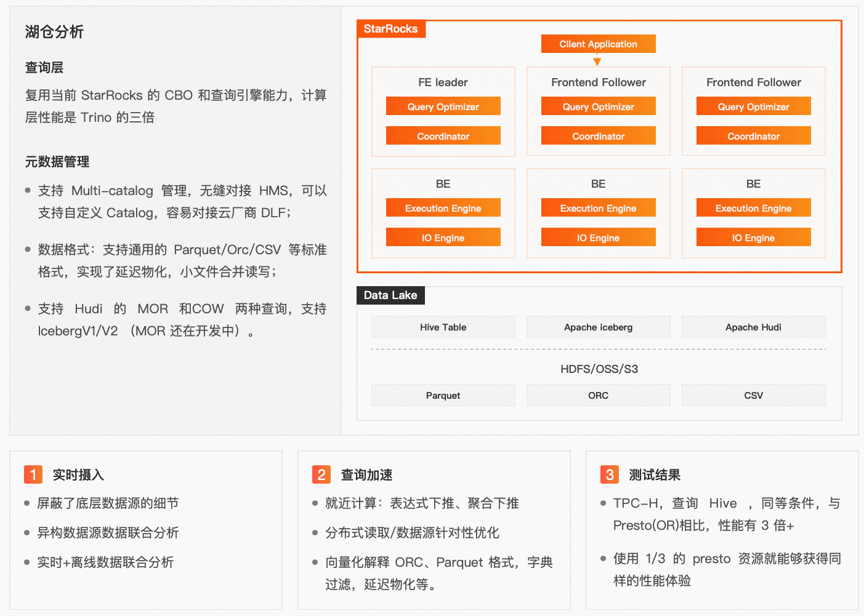
Task: Select the black Data Lake label tag
Action: (x=390, y=295)
